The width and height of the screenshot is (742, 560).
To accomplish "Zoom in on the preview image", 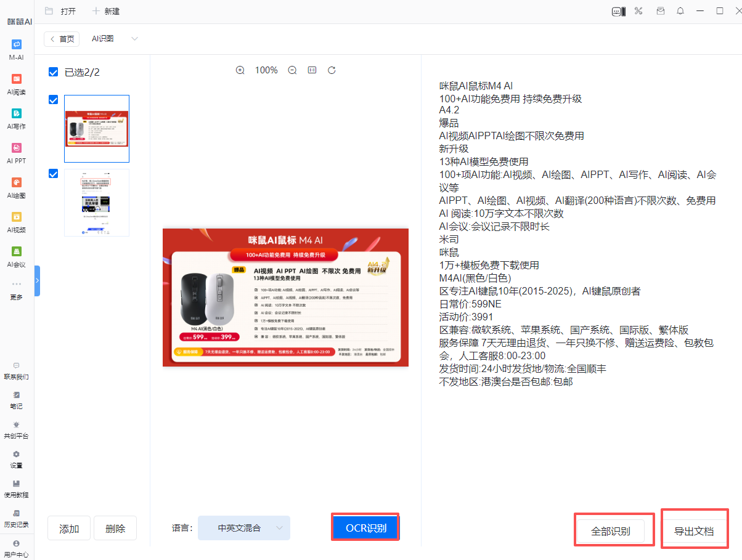I will (x=240, y=70).
